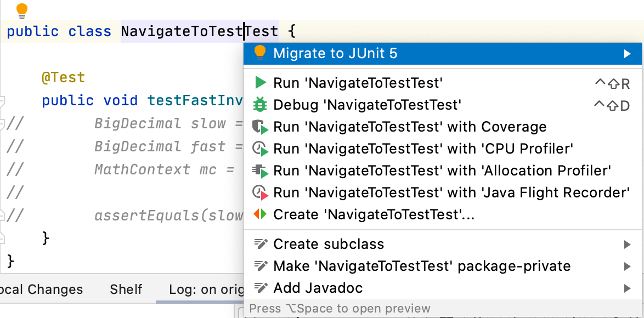The height and width of the screenshot is (318, 644).
Task: Click the pencil icon beside Create subclass
Action: pos(262,244)
